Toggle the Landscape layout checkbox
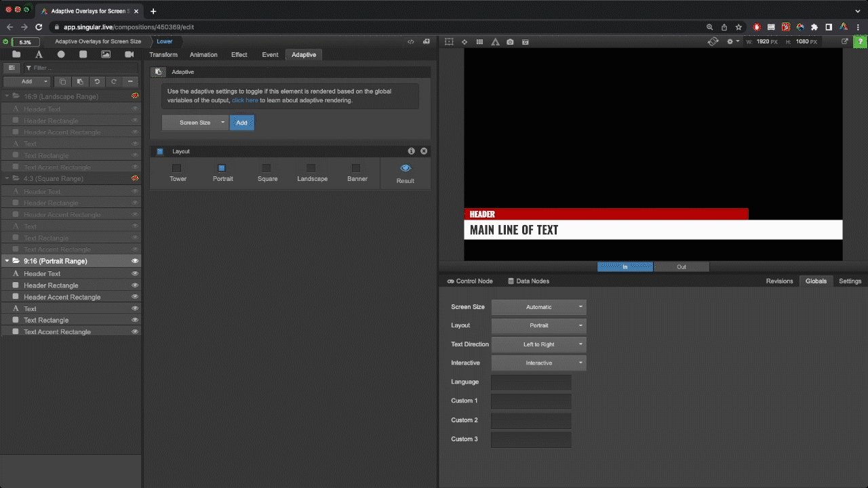Image resolution: width=868 pixels, height=488 pixels. pos(311,168)
